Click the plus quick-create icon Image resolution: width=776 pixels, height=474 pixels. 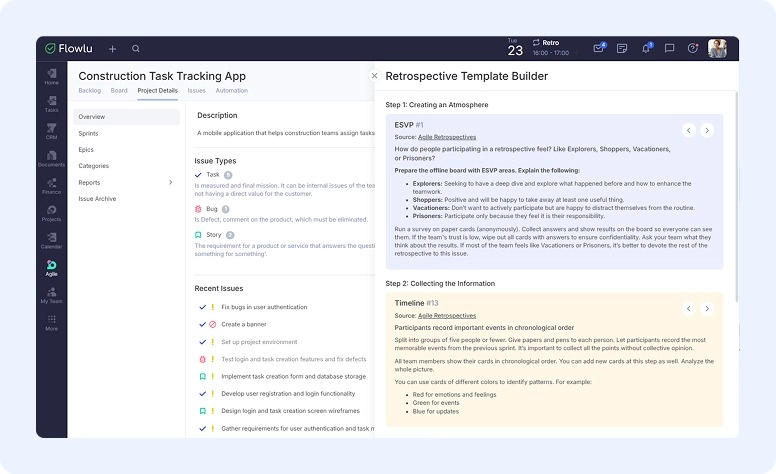coord(112,48)
